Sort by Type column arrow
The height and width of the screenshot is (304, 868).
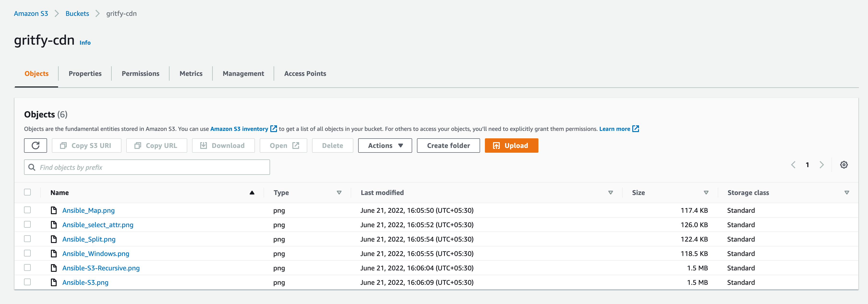coord(339,193)
